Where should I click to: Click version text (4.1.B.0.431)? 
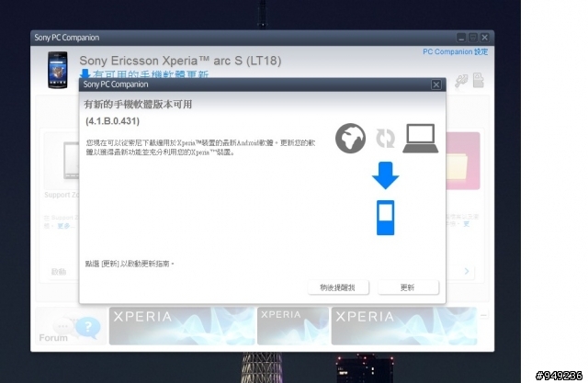pyautogui.click(x=112, y=121)
